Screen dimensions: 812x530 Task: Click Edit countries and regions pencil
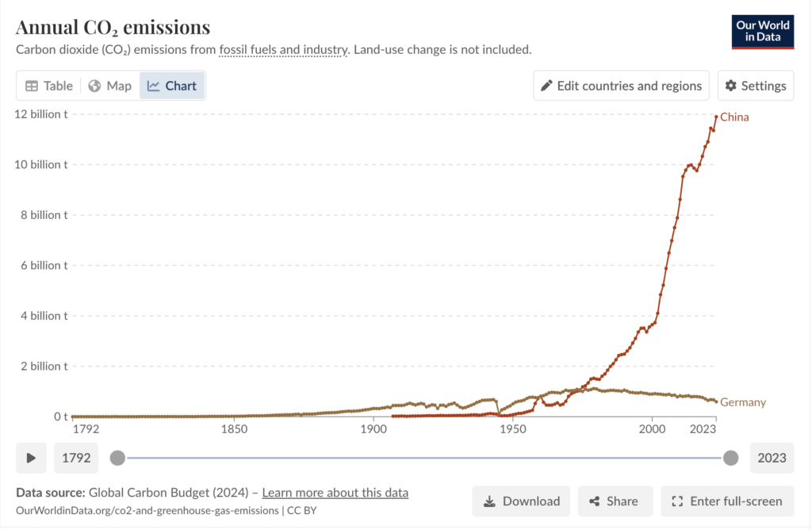(x=621, y=86)
